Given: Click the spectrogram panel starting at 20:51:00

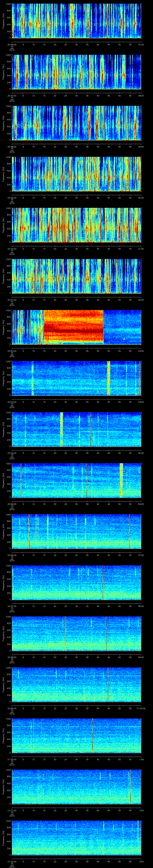Looking at the screenshot, I should pyautogui.click(x=77, y=276).
